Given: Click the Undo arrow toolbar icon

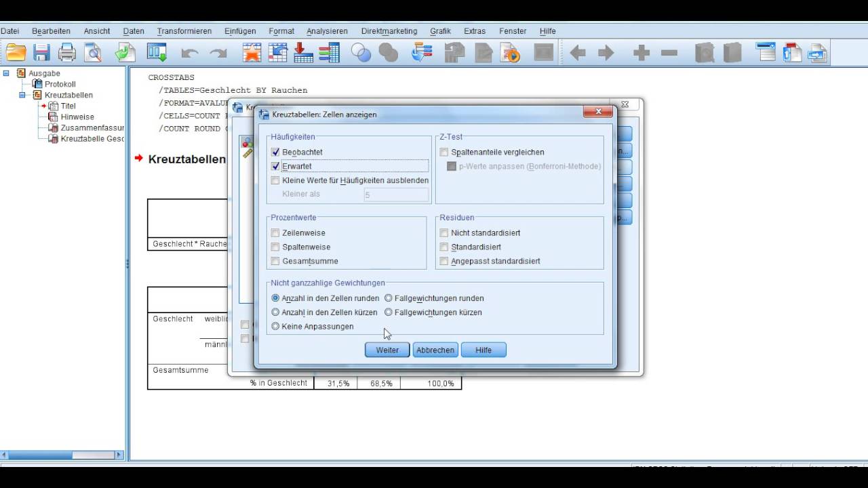Looking at the screenshot, I should click(190, 53).
